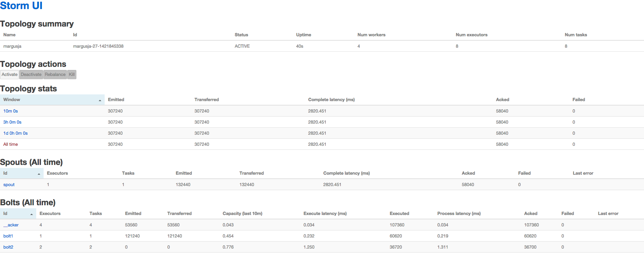Open the __acker bolt link
This screenshot has height=259, width=644.
[x=11, y=225]
